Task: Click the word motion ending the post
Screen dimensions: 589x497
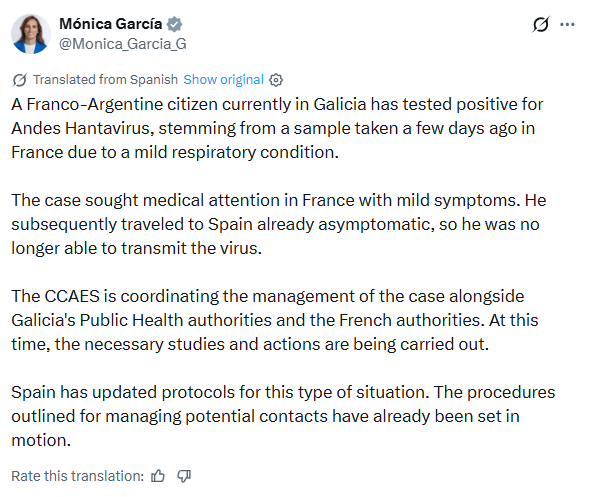Action: click(41, 440)
